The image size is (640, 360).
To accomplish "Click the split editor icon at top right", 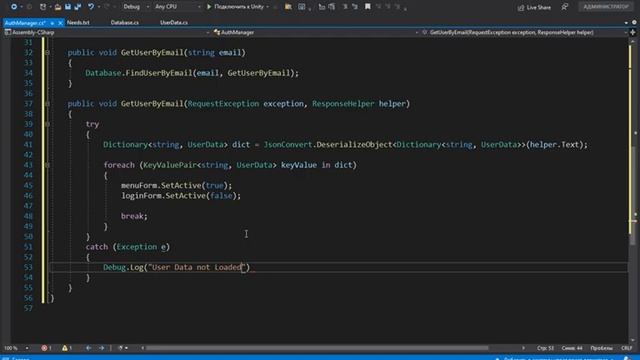I will pos(633,32).
